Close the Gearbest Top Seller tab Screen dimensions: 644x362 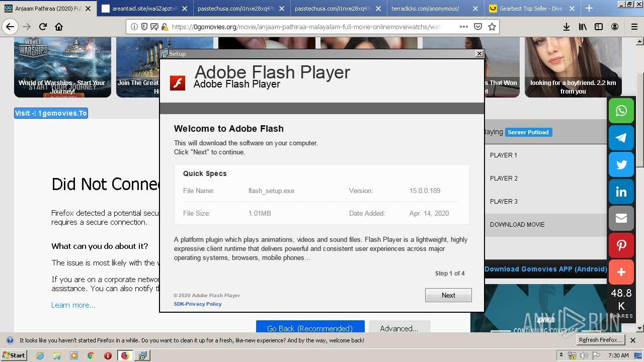(573, 9)
